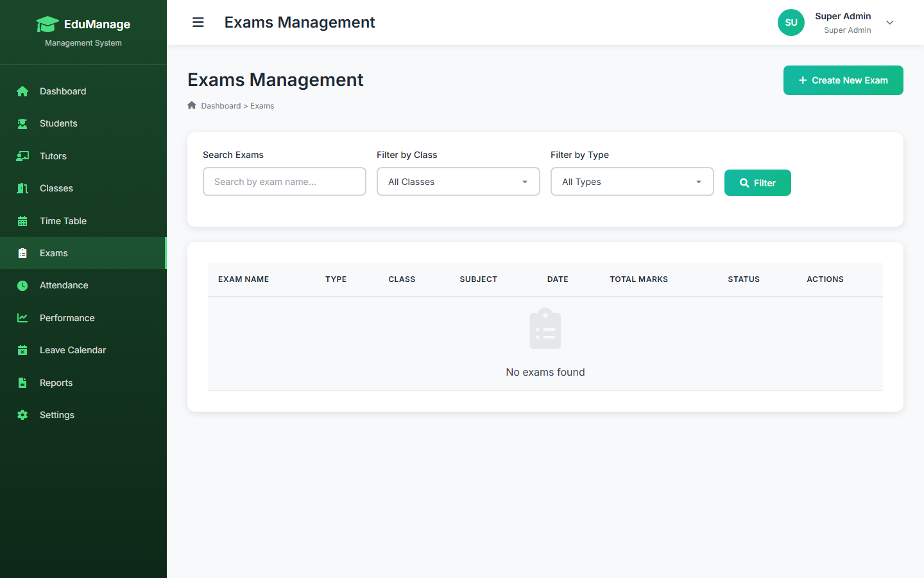Go to Performance menu item

click(83, 318)
